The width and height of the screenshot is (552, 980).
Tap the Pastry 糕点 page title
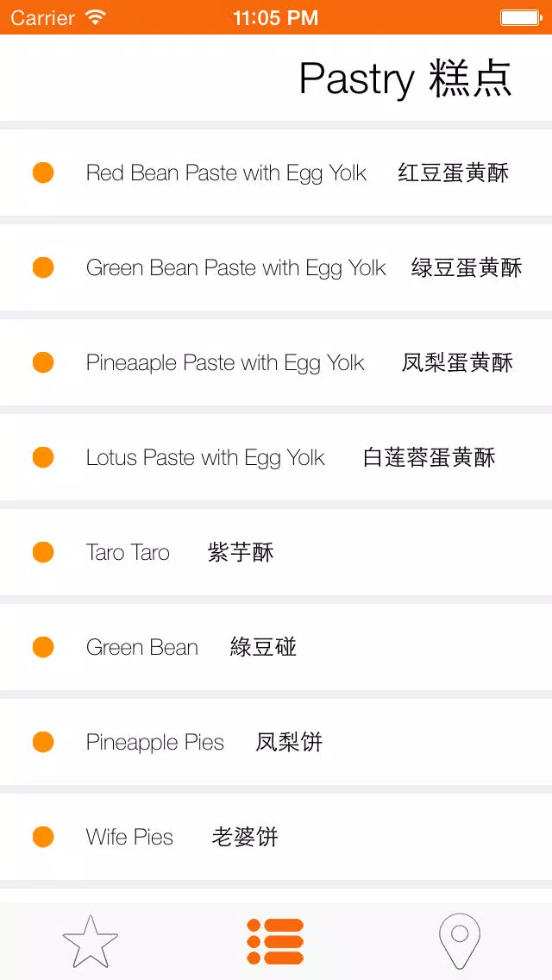(x=405, y=79)
